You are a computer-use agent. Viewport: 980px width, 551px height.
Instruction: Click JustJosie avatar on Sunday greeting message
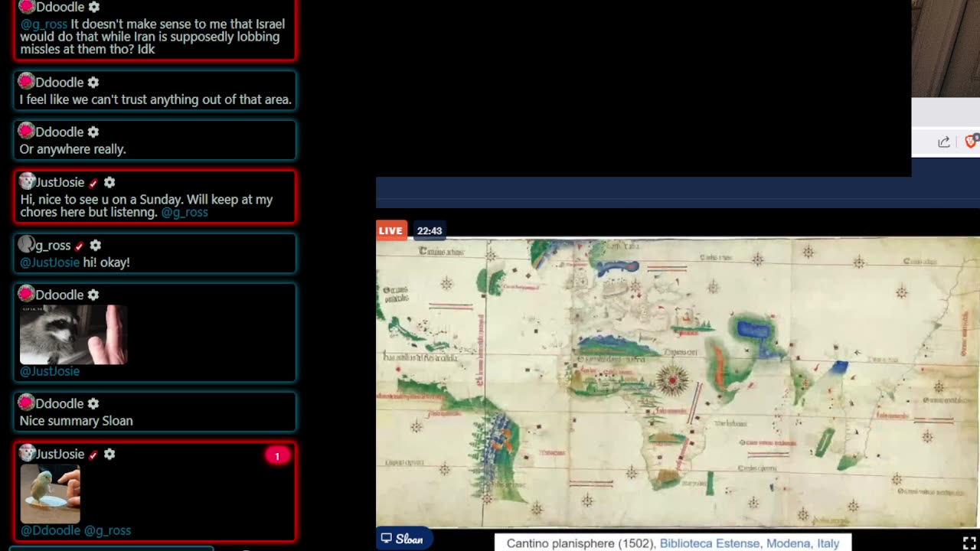(x=27, y=181)
